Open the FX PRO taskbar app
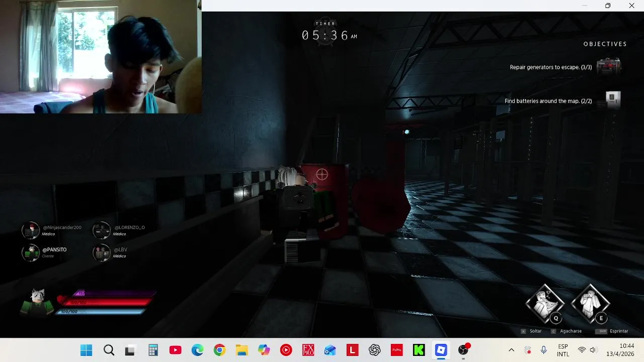The height and width of the screenshot is (362, 644). point(308,350)
